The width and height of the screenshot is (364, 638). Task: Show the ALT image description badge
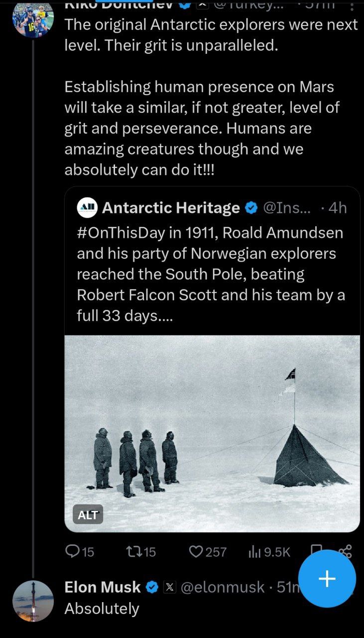click(88, 515)
